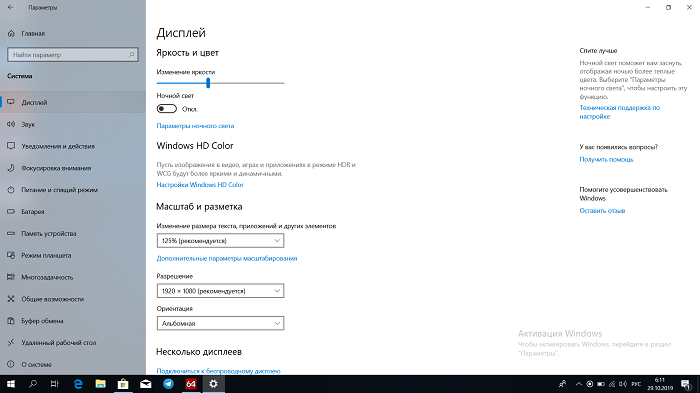Expand the 1920 × 1080 resolution dropdown
This screenshot has height=393, width=700.
[x=220, y=291]
